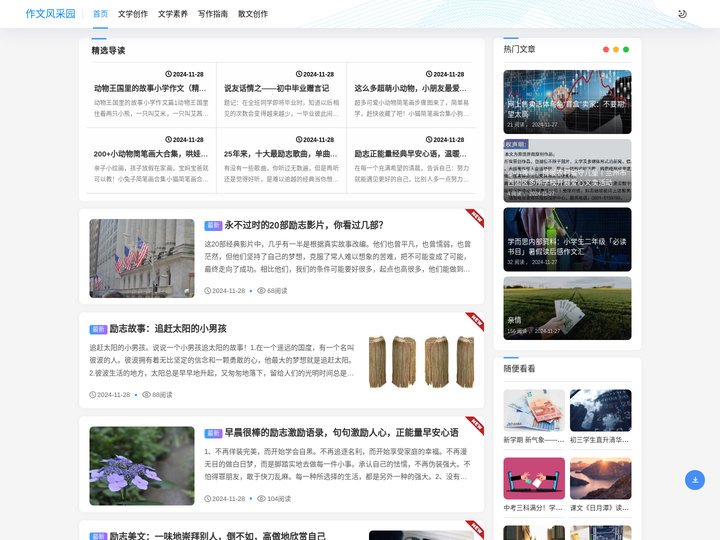Image resolution: width=720 pixels, height=540 pixels.
Task: Open article 200+小动物简笔画大合集
Action: tap(151, 154)
